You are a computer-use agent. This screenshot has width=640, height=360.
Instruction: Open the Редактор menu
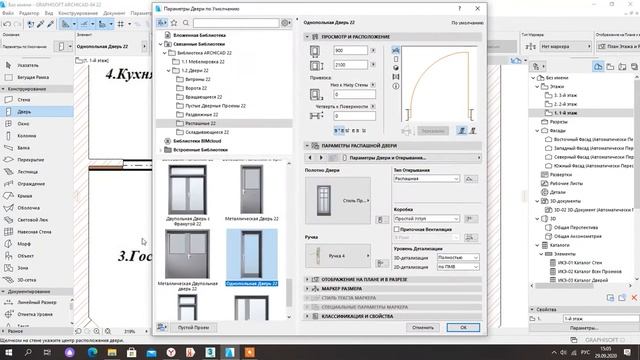pos(29,13)
